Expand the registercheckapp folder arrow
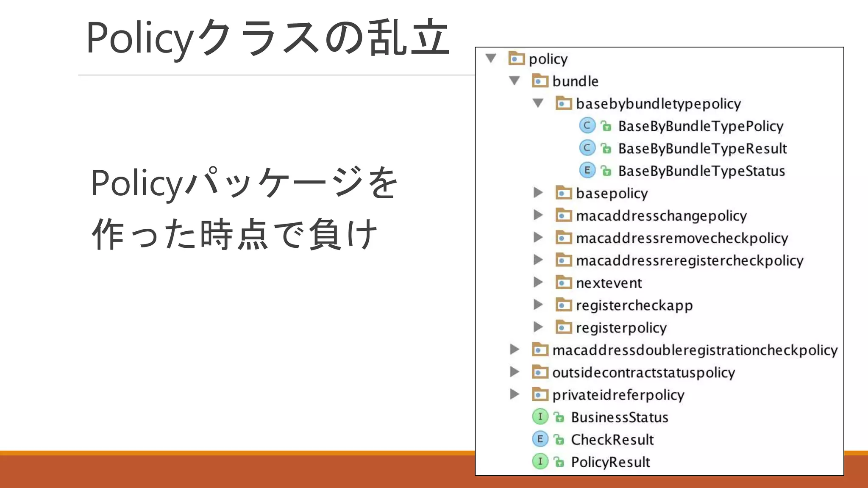Image resolution: width=868 pixels, height=488 pixels. [538, 305]
